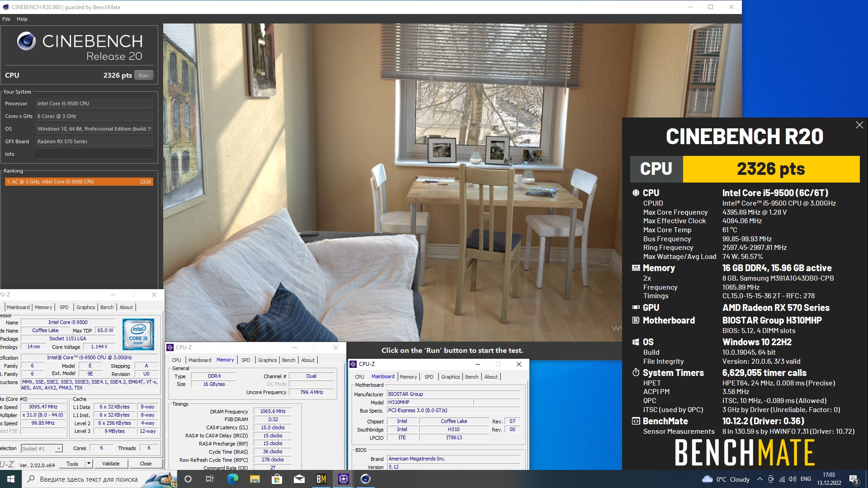Open SPD tab in middle CPU-Z window

[x=245, y=360]
